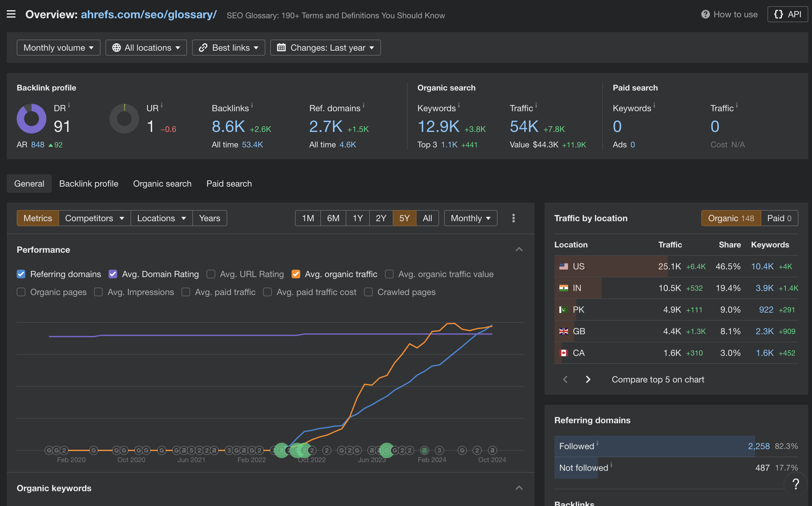The height and width of the screenshot is (506, 812).
Task: Open the API button
Action: [x=788, y=15]
